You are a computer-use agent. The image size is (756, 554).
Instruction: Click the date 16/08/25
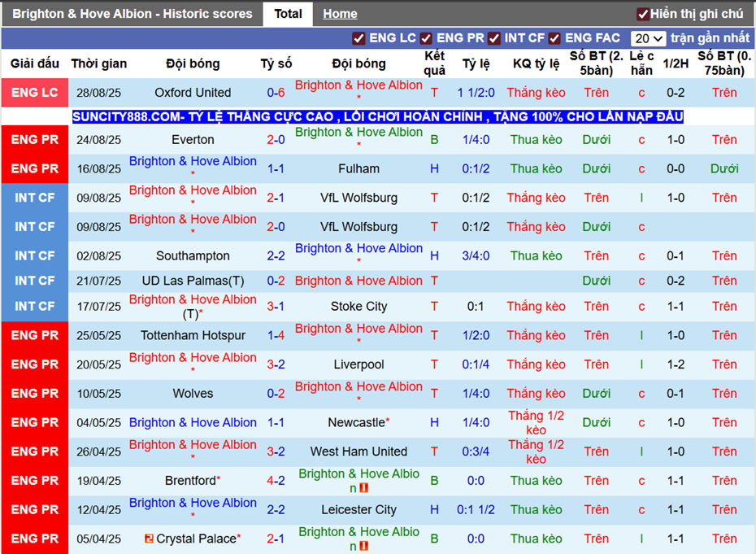point(99,169)
